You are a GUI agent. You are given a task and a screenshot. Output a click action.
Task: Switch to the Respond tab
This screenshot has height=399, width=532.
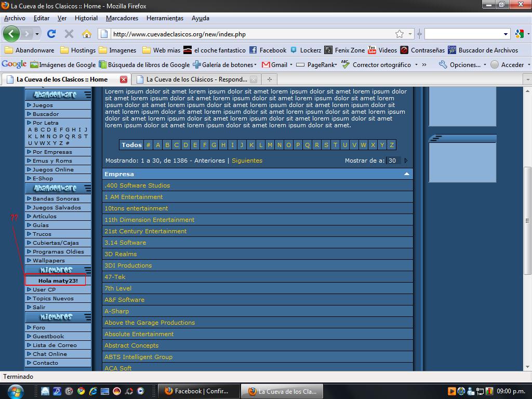pyautogui.click(x=195, y=79)
